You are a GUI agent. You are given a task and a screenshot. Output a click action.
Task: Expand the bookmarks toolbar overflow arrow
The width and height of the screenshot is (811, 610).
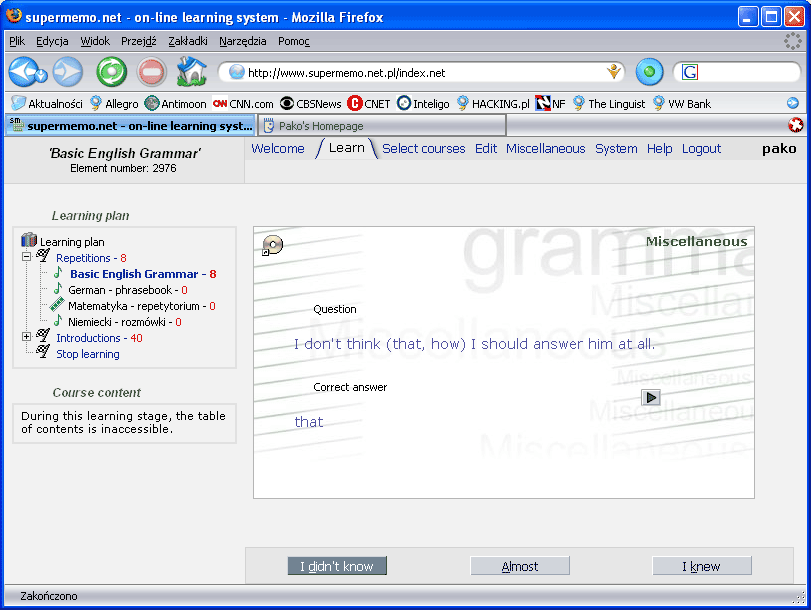793,103
